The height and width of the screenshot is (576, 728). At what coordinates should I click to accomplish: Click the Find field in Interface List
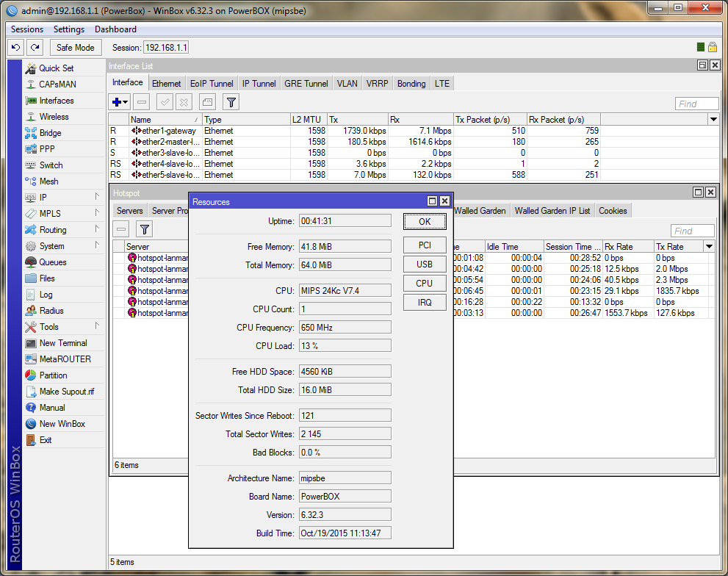[696, 104]
